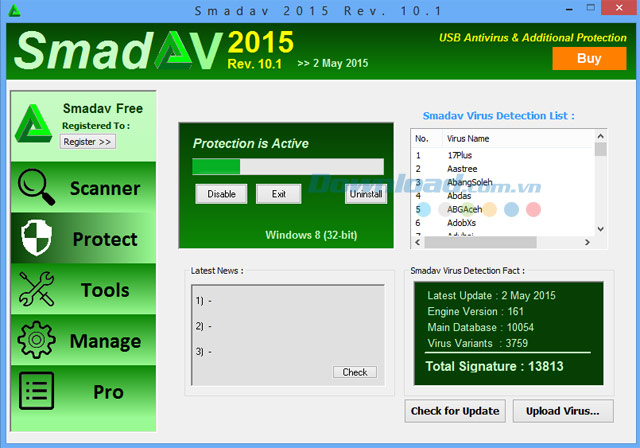The width and height of the screenshot is (640, 448).
Task: Click the virus list scroll right arrow
Action: [587, 242]
